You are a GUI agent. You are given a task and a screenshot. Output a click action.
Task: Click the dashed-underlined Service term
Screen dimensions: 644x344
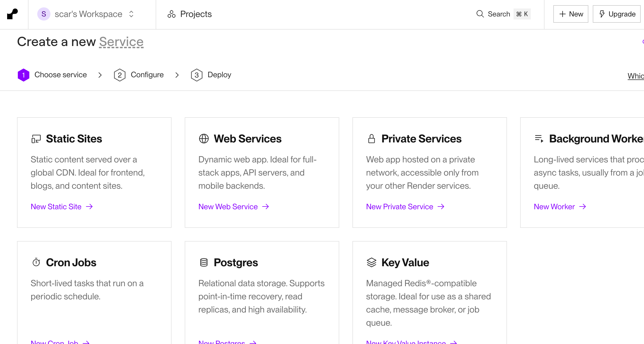[121, 42]
